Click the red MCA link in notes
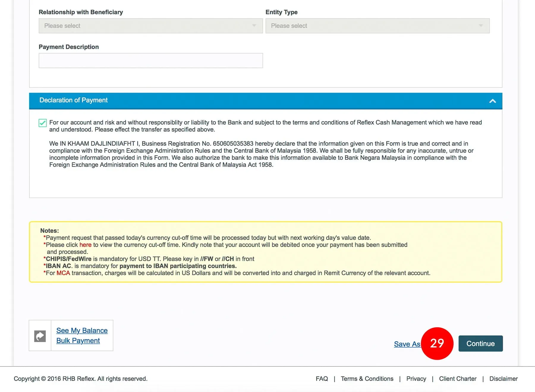 [x=63, y=273]
